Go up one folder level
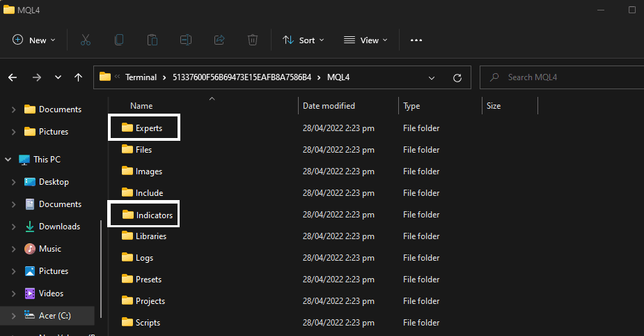This screenshot has width=644, height=336. pyautogui.click(x=78, y=77)
